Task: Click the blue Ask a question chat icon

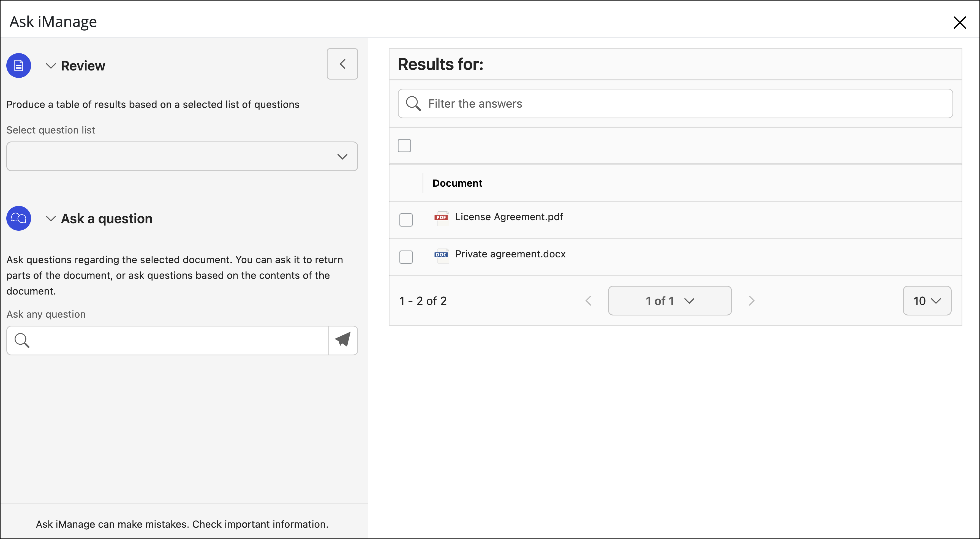Action: (x=19, y=218)
